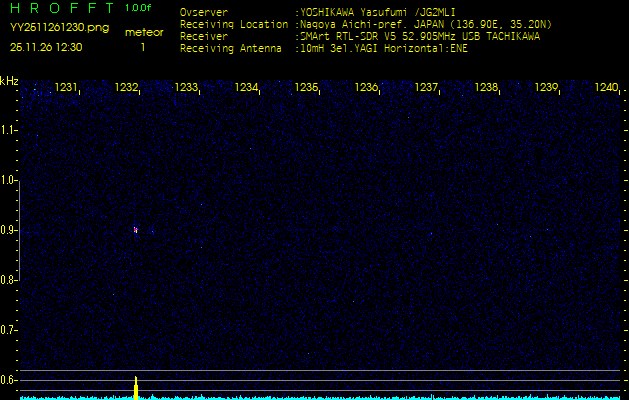The image size is (629, 400).
Task: Select the 1232 time axis marker
Action: (126, 88)
